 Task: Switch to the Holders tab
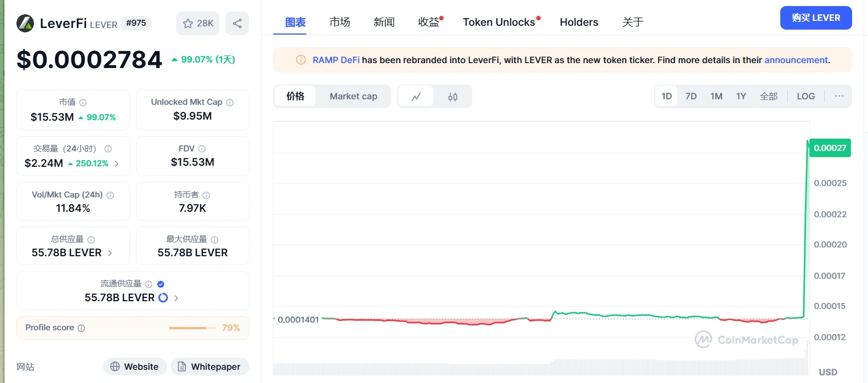tap(578, 22)
